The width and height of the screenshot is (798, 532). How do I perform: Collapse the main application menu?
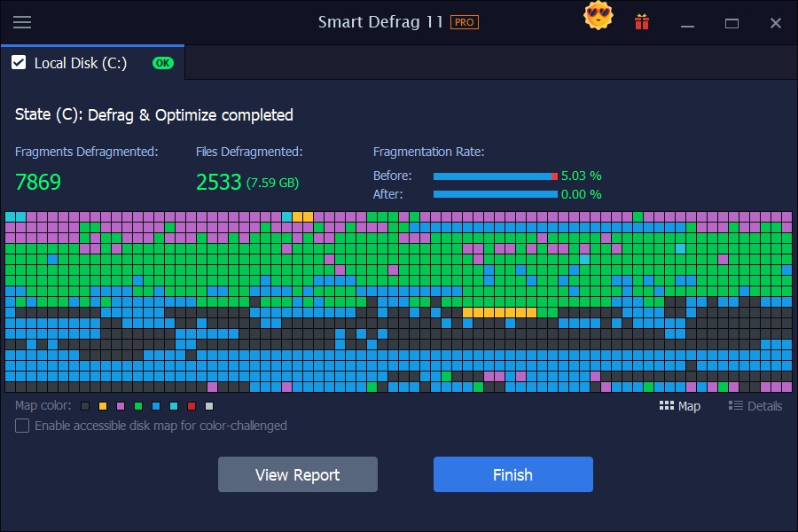coord(24,22)
